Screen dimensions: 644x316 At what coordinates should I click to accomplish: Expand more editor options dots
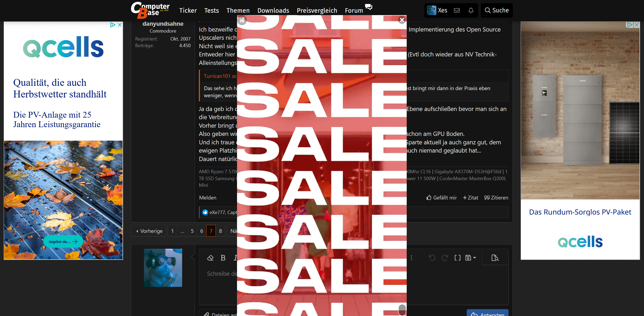pyautogui.click(x=411, y=258)
